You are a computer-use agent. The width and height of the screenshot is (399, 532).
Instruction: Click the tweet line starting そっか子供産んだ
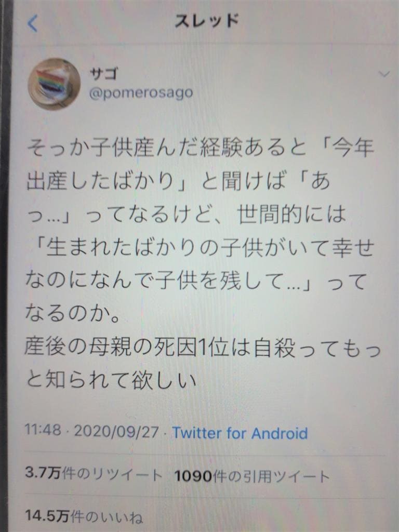200,148
